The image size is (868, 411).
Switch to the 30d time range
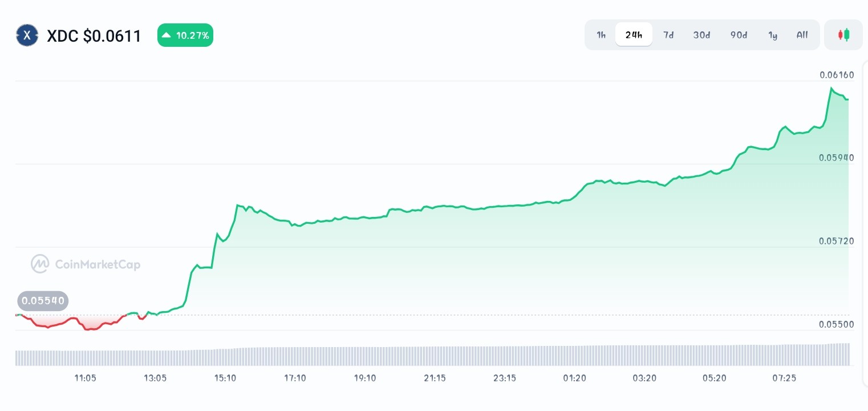pyautogui.click(x=701, y=35)
